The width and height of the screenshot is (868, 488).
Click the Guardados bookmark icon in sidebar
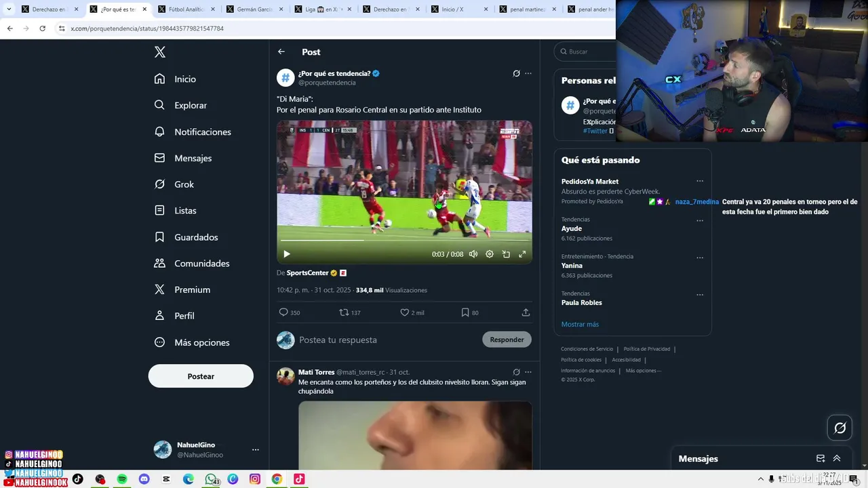pyautogui.click(x=159, y=237)
